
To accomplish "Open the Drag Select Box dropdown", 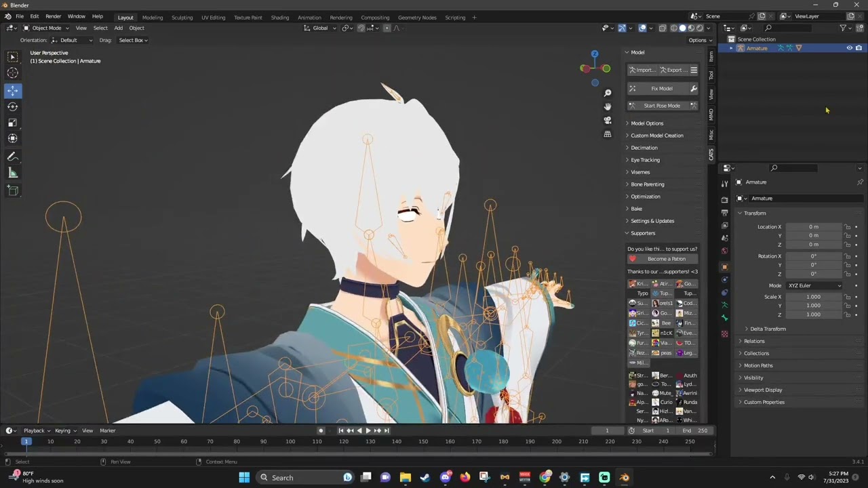I will (x=132, y=40).
